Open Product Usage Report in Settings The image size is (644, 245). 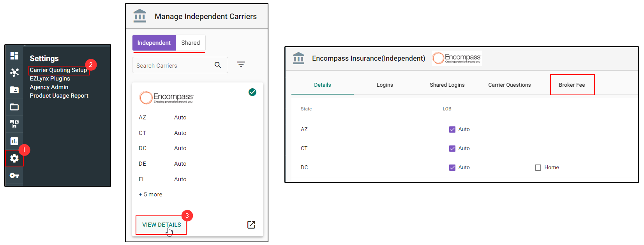coord(59,96)
